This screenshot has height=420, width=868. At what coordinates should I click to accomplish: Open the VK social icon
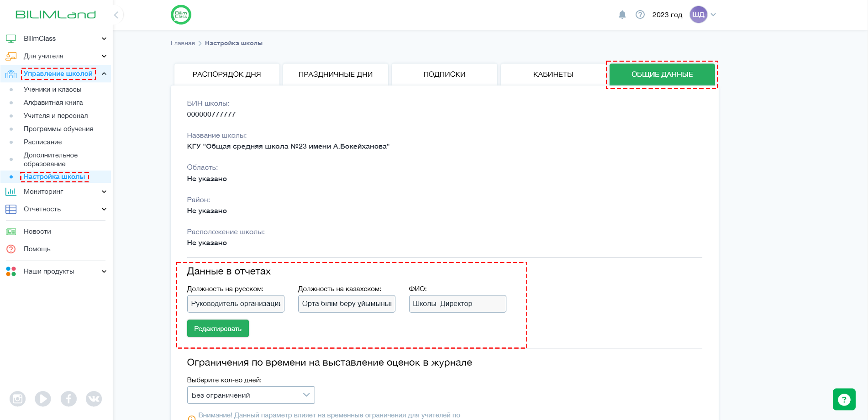tap(94, 399)
